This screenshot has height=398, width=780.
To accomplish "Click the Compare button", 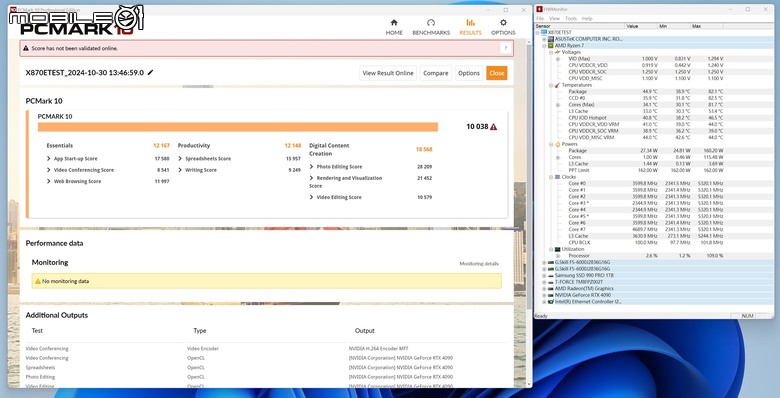I will click(436, 73).
